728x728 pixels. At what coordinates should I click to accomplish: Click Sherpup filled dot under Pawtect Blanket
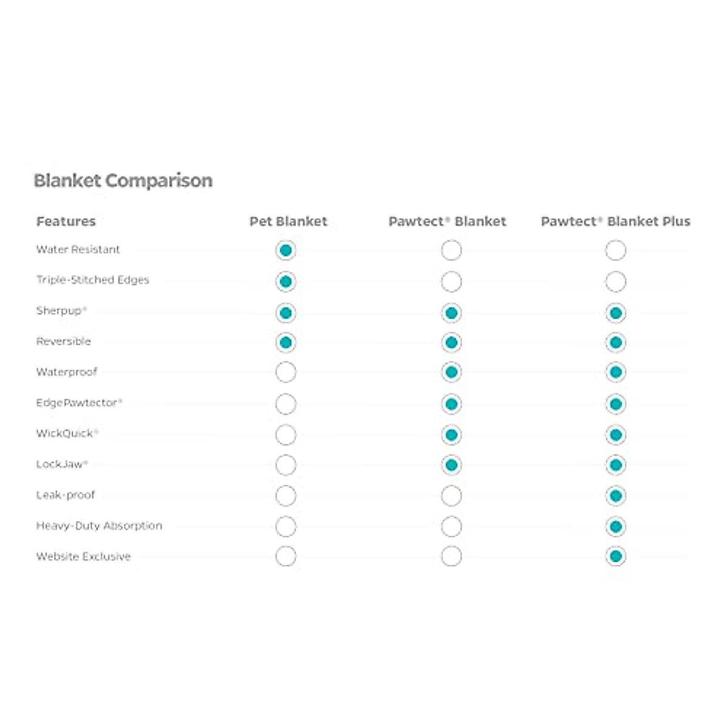click(x=451, y=313)
